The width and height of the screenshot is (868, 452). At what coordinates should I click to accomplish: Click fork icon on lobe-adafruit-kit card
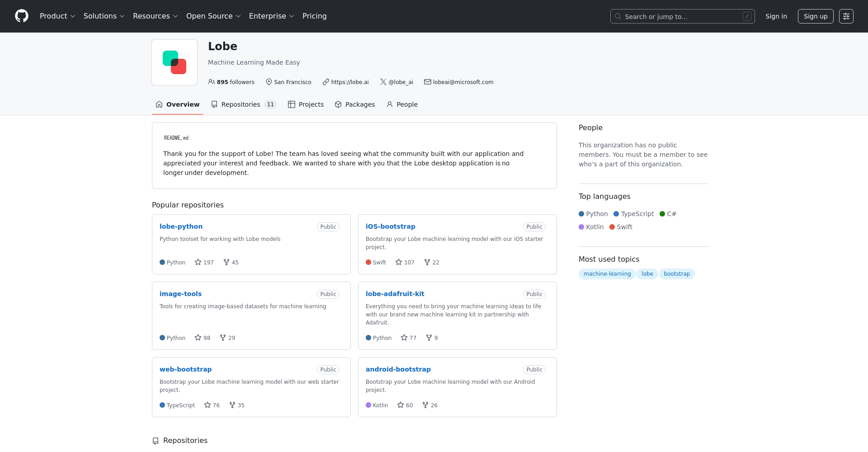(x=429, y=338)
